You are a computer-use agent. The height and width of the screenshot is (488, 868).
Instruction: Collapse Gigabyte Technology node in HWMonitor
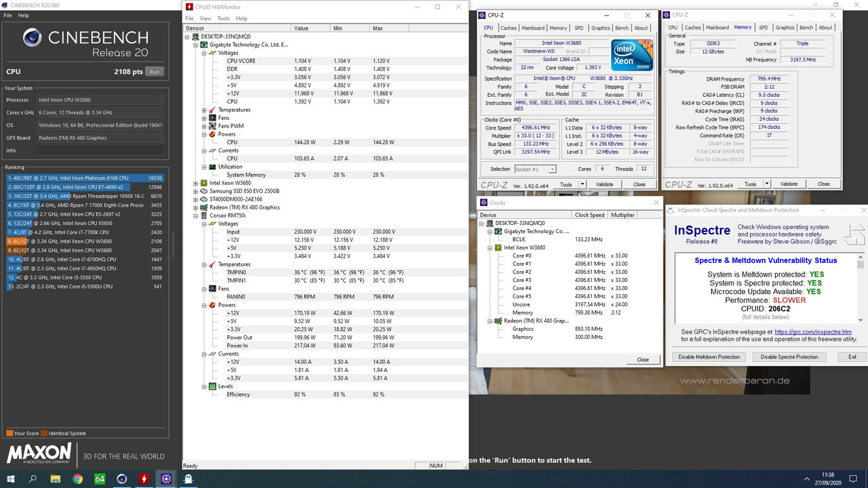coord(195,45)
